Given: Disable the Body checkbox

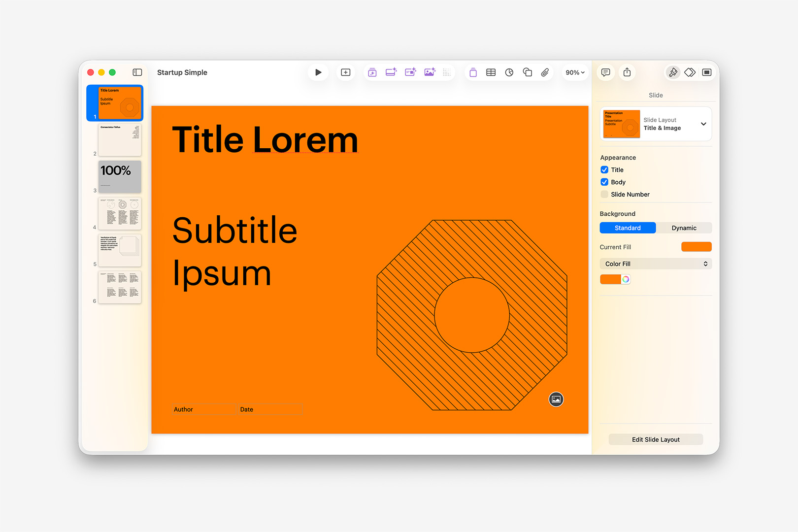Looking at the screenshot, I should [604, 182].
